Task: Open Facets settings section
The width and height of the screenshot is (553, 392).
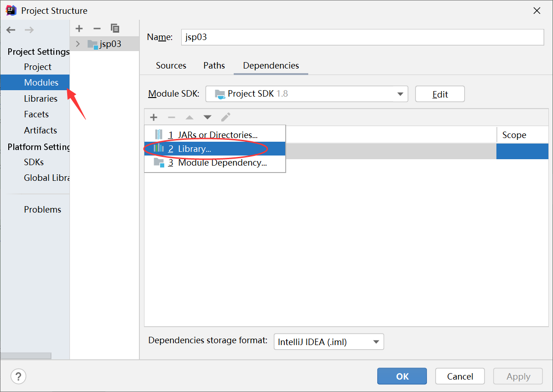Action: coord(36,114)
